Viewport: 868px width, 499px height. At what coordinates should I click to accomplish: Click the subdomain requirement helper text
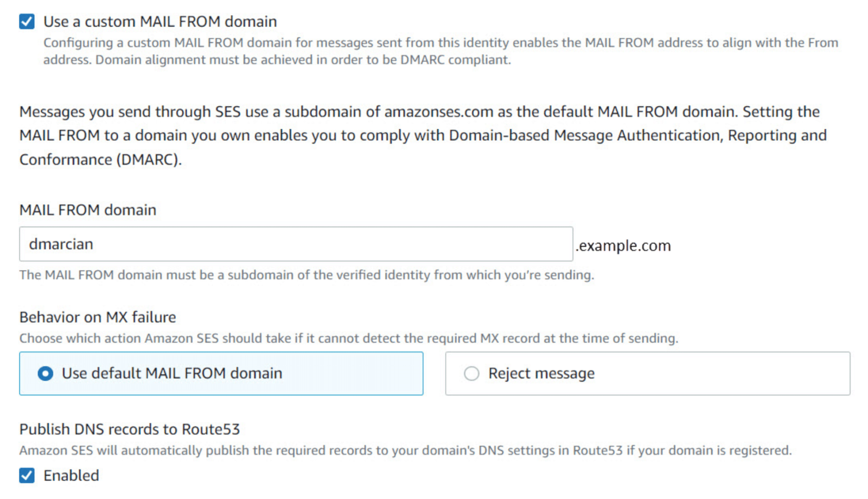coord(307,275)
